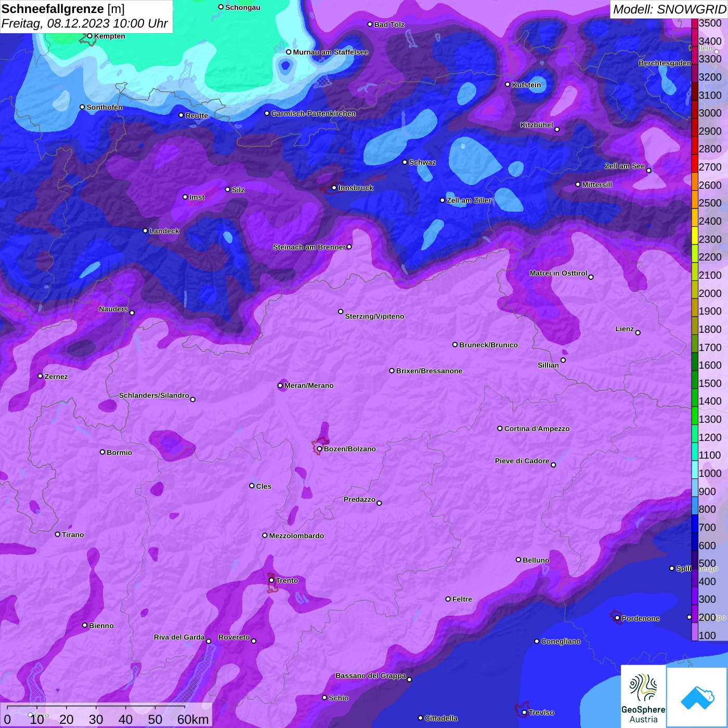
Task: Click the Lienz location dot
Action: click(x=638, y=333)
